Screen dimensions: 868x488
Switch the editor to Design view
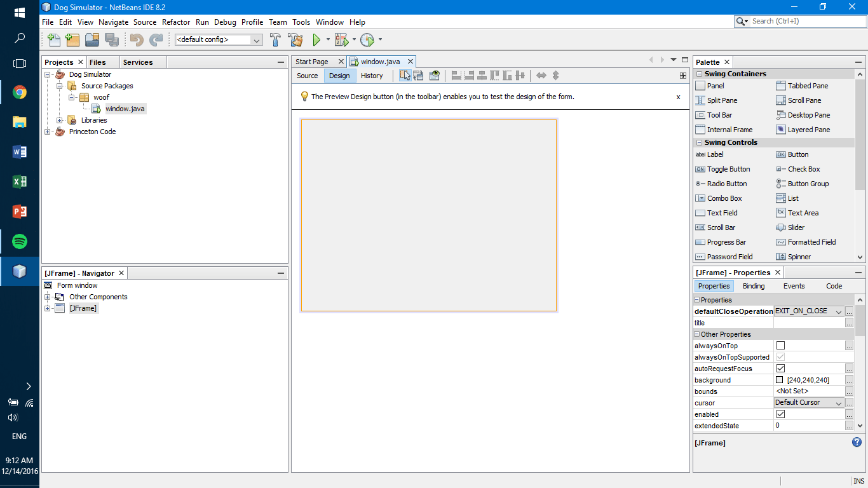click(x=339, y=76)
